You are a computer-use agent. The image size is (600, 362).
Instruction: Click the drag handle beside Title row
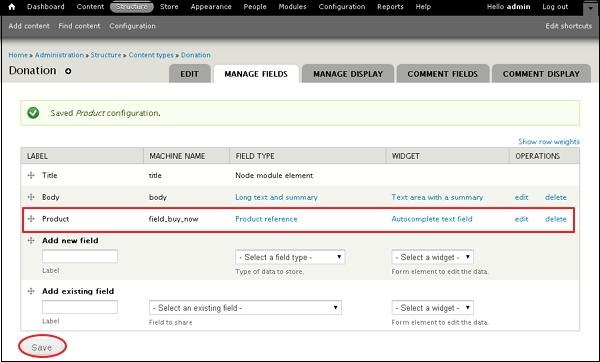pyautogui.click(x=31, y=175)
